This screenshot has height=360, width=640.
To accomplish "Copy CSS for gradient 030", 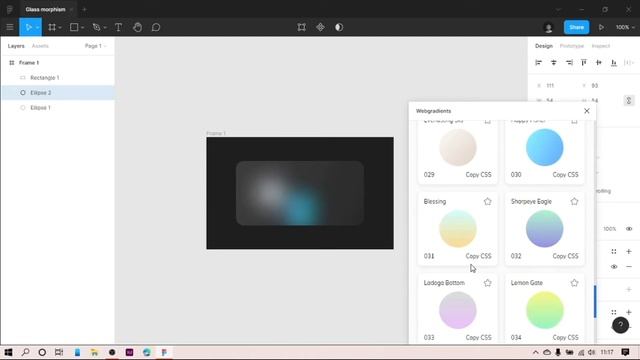I will point(565,175).
